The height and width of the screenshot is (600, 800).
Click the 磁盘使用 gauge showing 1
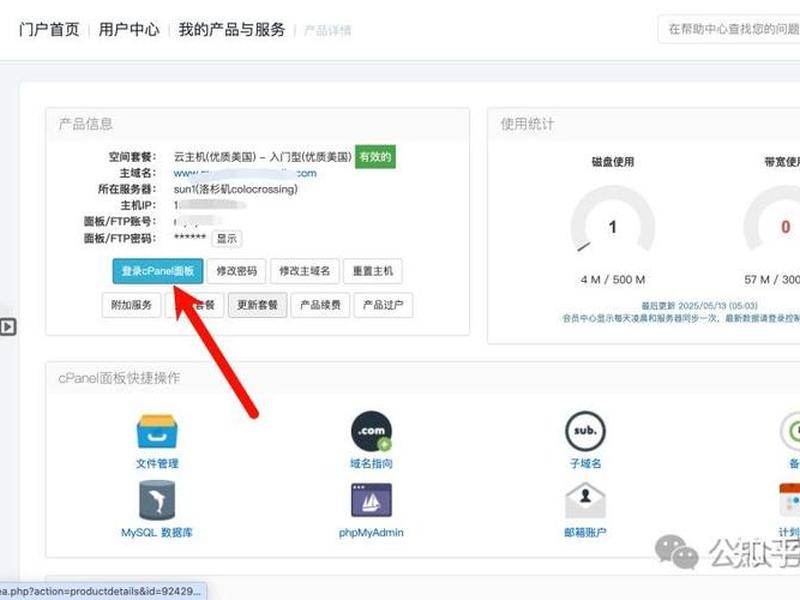tap(613, 221)
